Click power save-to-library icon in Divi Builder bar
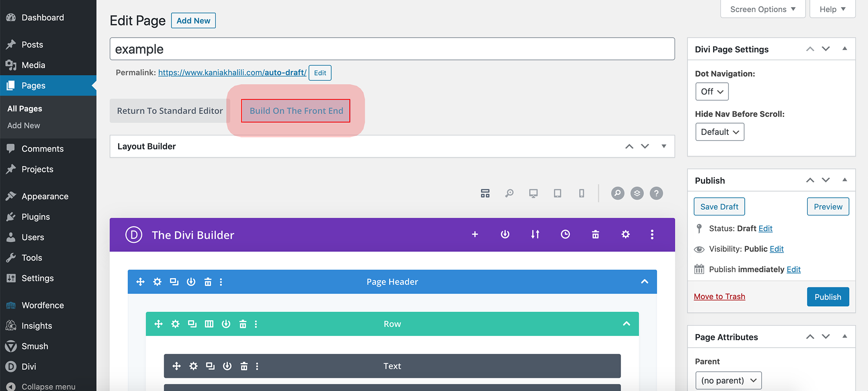The width and height of the screenshot is (868, 391). pyautogui.click(x=505, y=235)
